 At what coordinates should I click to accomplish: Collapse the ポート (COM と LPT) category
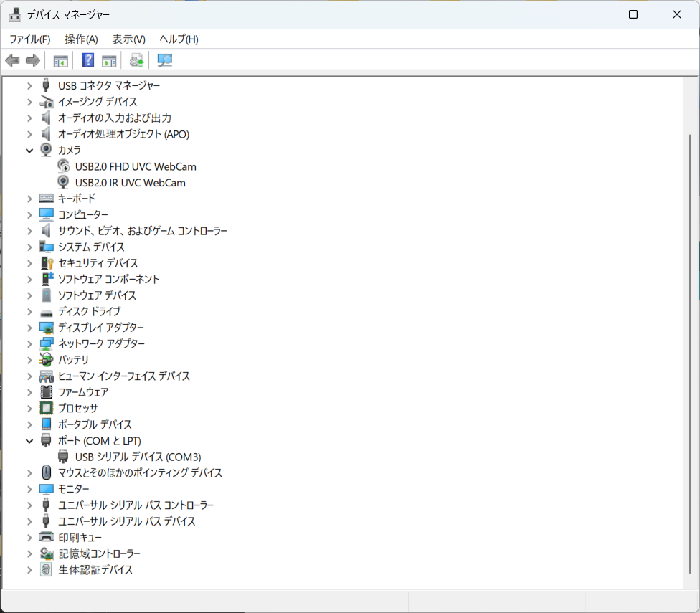pos(29,441)
